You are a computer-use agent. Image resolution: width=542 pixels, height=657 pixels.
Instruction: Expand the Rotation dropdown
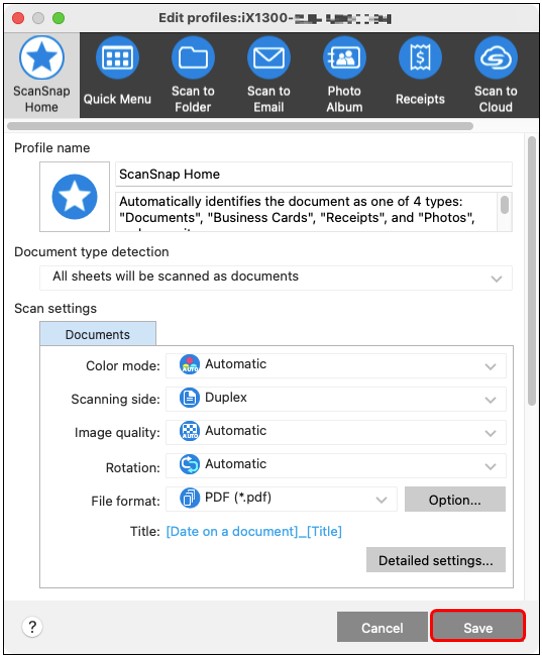(x=336, y=466)
